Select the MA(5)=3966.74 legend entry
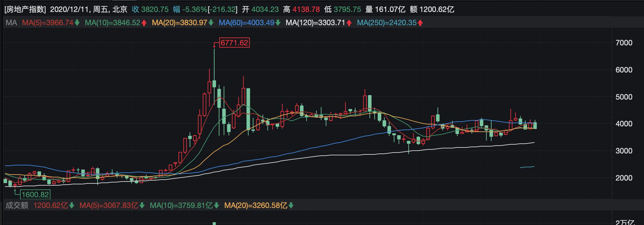Image resolution: width=644 pixels, height=225 pixels. (48, 23)
